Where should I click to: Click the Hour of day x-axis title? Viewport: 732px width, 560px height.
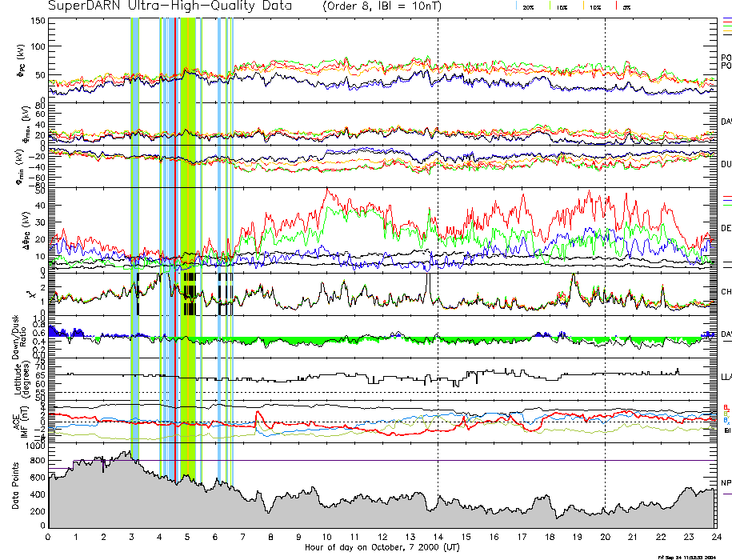[x=381, y=548]
